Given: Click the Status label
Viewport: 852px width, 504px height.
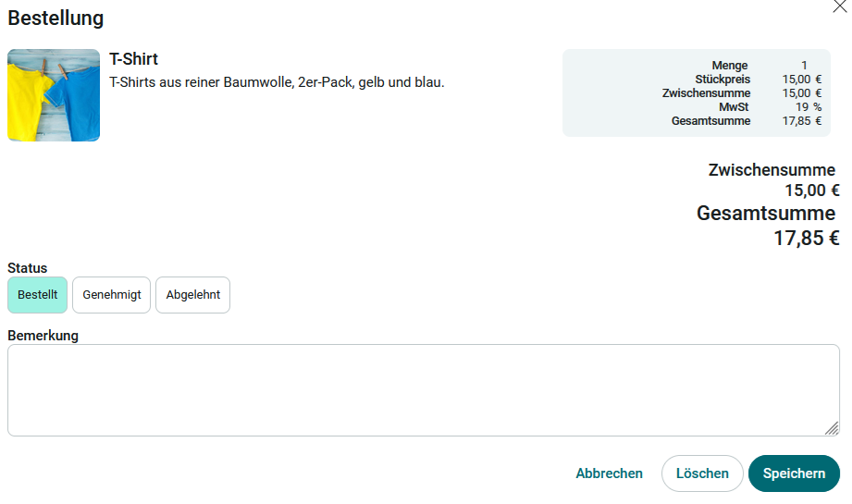Looking at the screenshot, I should point(27,268).
